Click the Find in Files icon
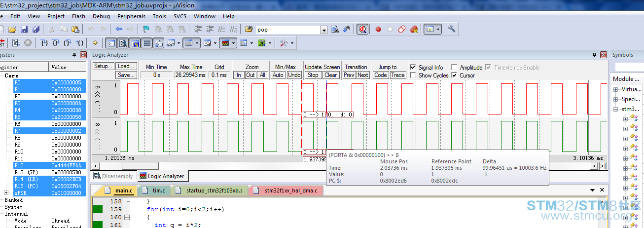The height and width of the screenshot is (228, 644). point(249,30)
